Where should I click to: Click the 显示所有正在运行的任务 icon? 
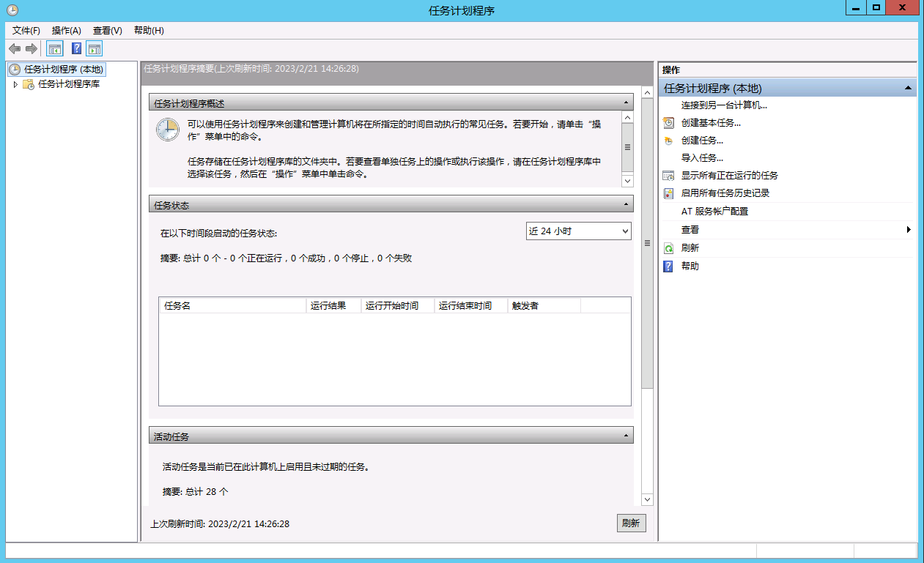point(668,176)
